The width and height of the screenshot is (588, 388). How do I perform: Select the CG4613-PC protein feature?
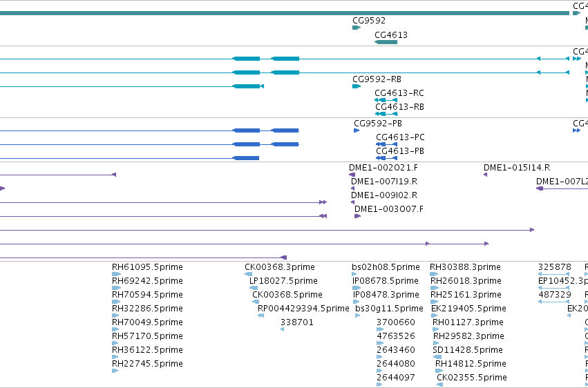387,144
